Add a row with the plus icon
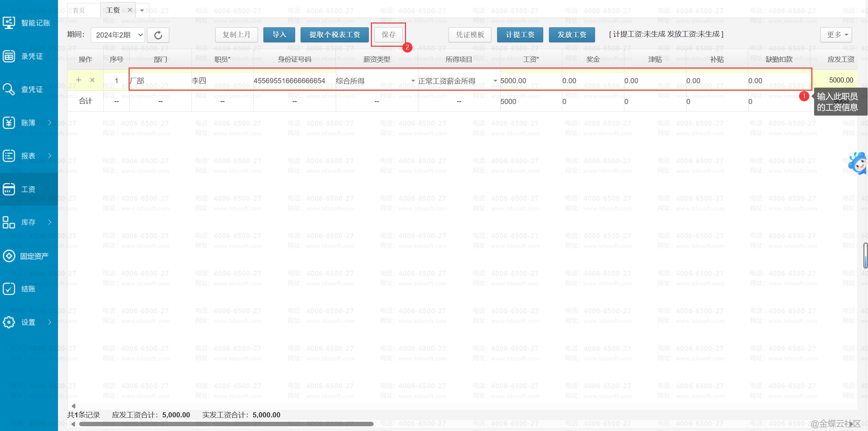Screen dimensions: 868x431 78,80
